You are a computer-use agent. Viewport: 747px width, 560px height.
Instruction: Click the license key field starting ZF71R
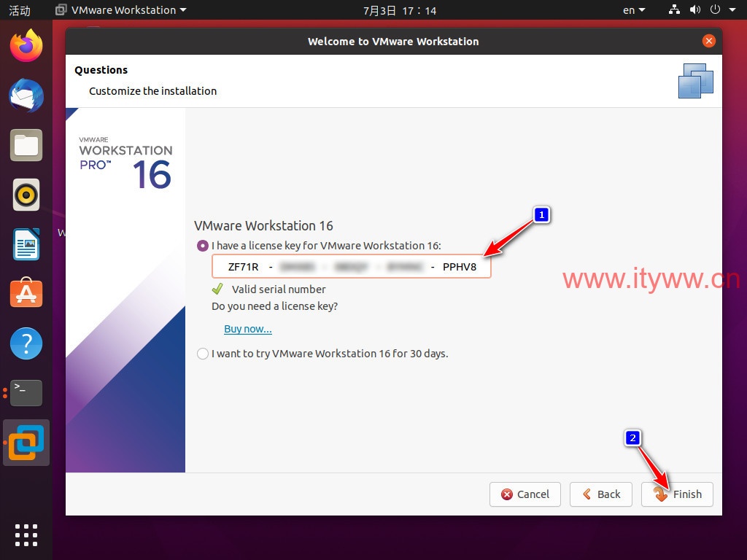351,267
